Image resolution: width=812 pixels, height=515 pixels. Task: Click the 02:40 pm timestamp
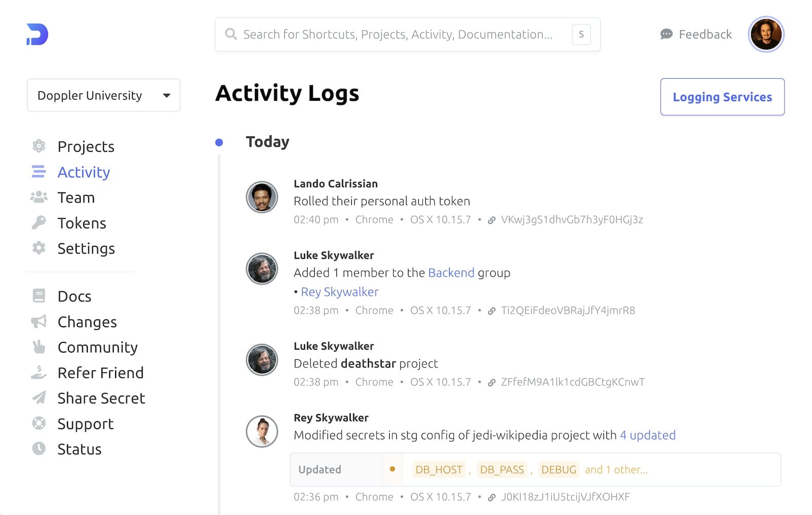[x=316, y=220]
